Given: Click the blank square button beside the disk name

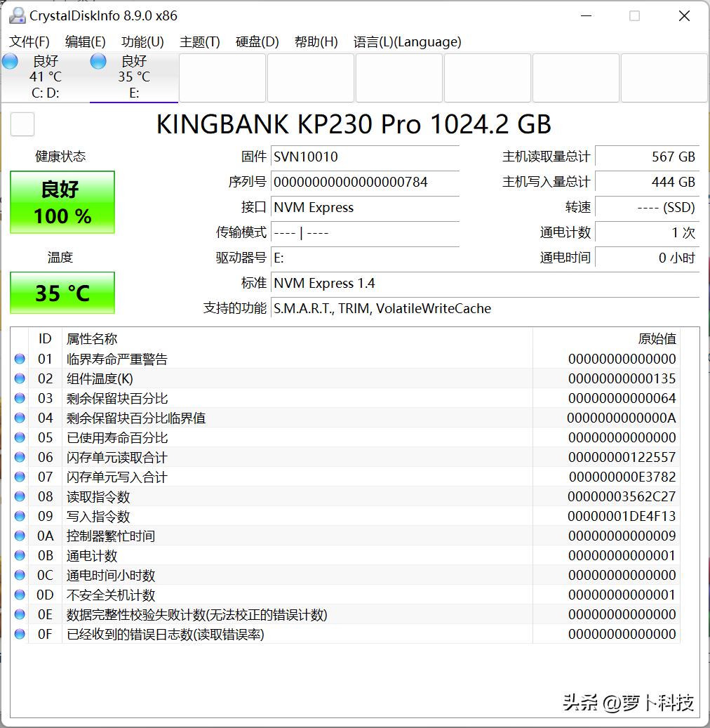Looking at the screenshot, I should (22, 124).
